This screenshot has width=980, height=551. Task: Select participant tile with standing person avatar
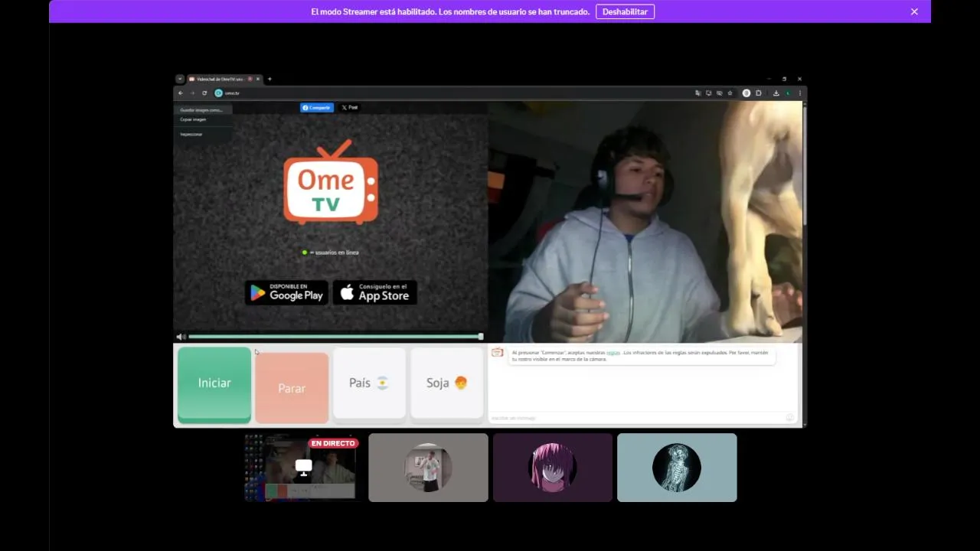428,468
